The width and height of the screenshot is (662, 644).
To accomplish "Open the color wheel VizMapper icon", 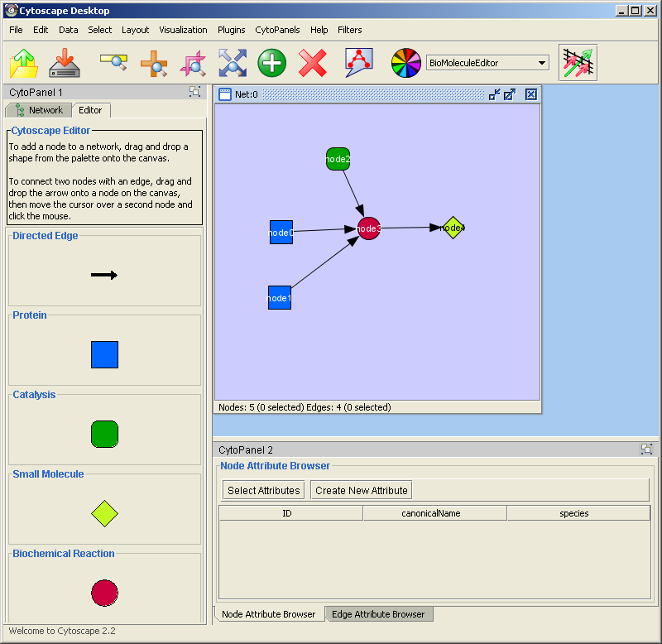I will pos(405,63).
